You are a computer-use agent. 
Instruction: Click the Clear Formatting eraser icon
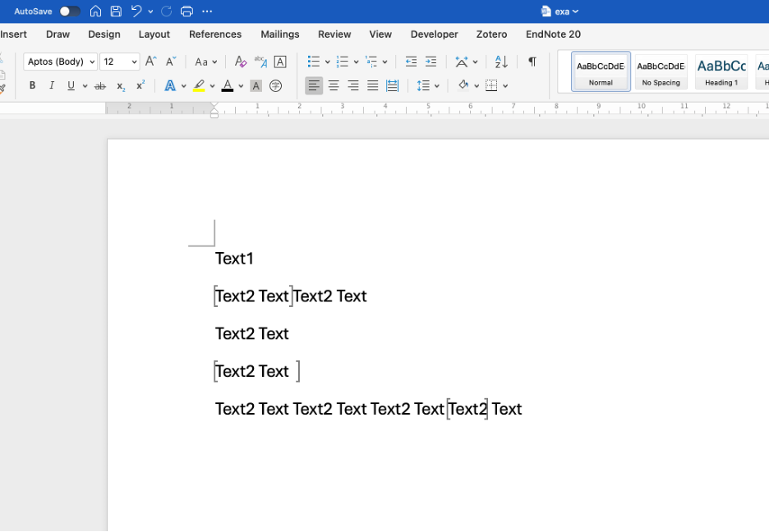tap(240, 62)
